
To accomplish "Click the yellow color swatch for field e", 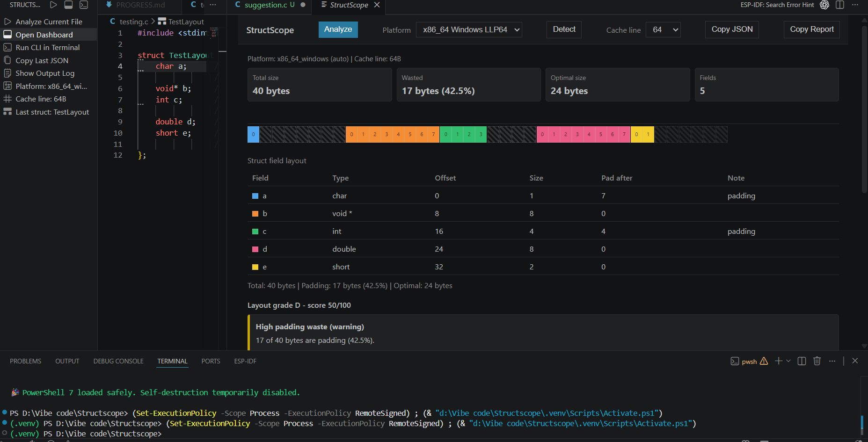I will click(255, 267).
